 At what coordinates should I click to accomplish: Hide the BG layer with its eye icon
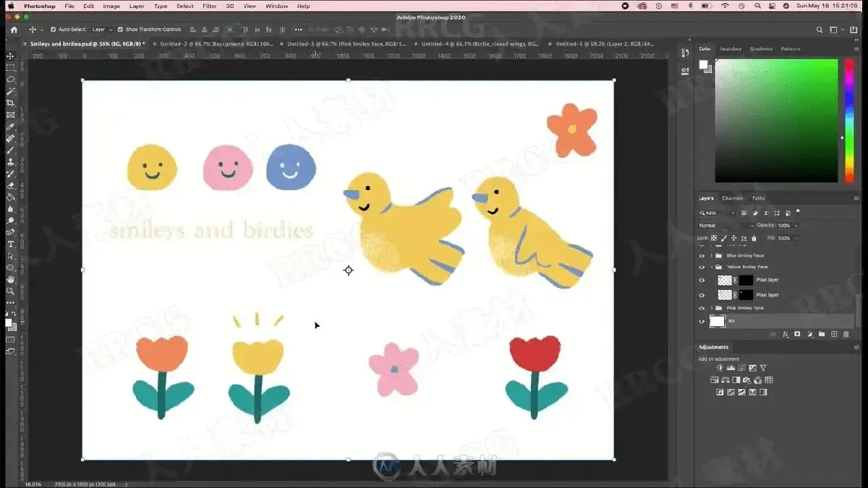pyautogui.click(x=702, y=321)
